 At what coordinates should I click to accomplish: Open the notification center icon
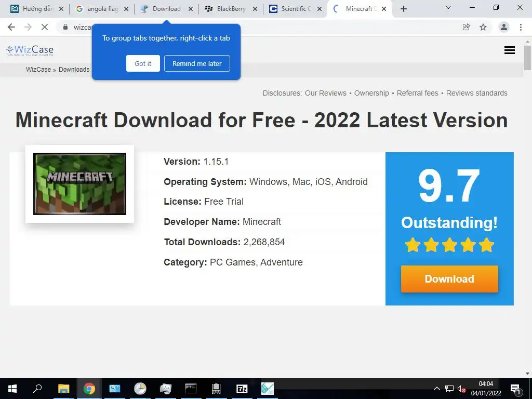[515, 389]
